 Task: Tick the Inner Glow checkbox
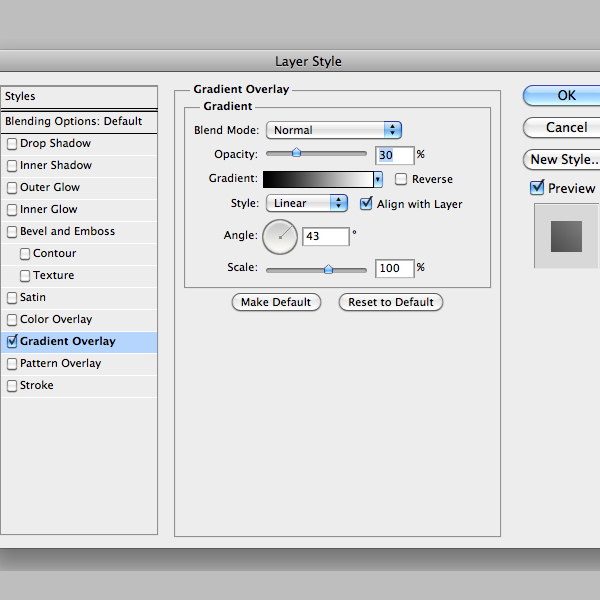point(12,210)
